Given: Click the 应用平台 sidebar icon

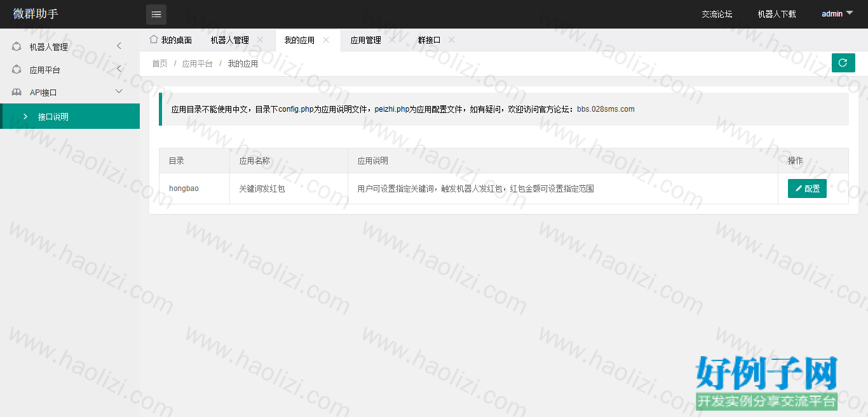Looking at the screenshot, I should (x=17, y=69).
